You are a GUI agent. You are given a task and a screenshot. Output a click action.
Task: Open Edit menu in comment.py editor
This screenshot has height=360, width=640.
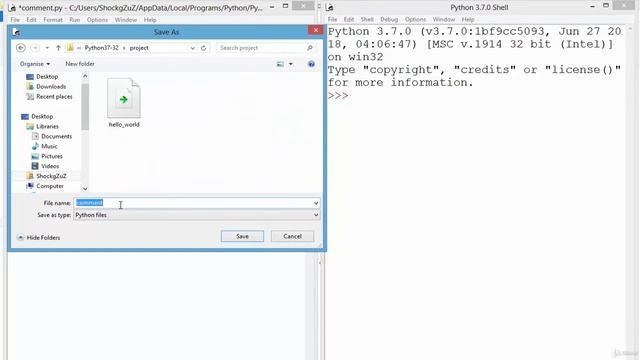pos(31,20)
